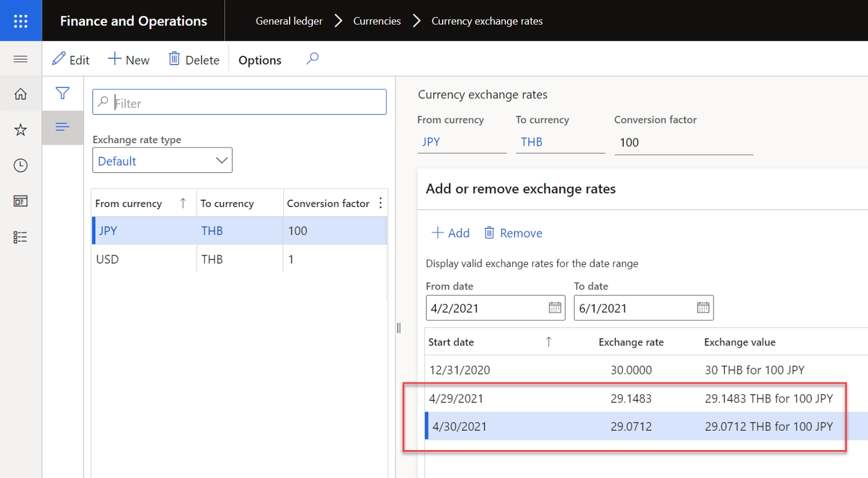
Task: Click THB cell in the USD row
Action: tap(212, 259)
